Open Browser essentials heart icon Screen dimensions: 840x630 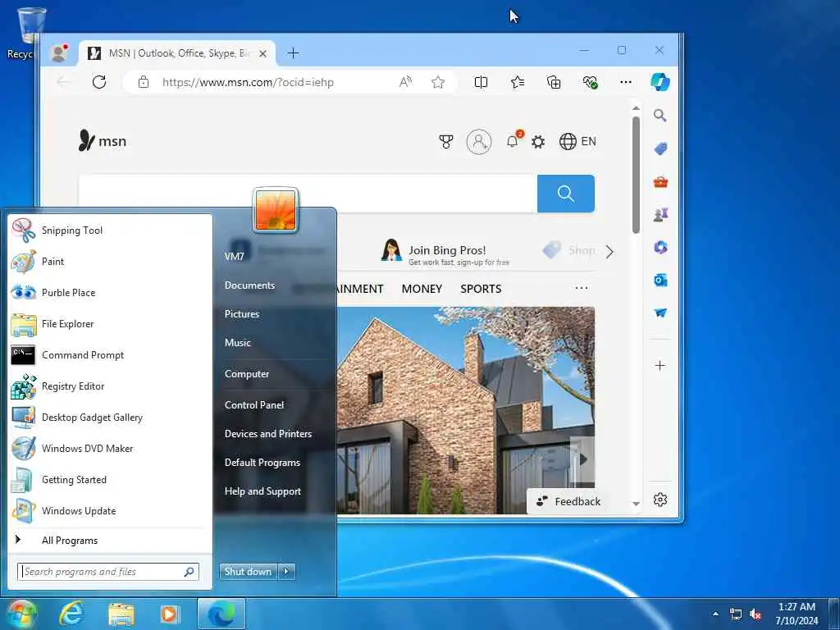[x=590, y=82]
